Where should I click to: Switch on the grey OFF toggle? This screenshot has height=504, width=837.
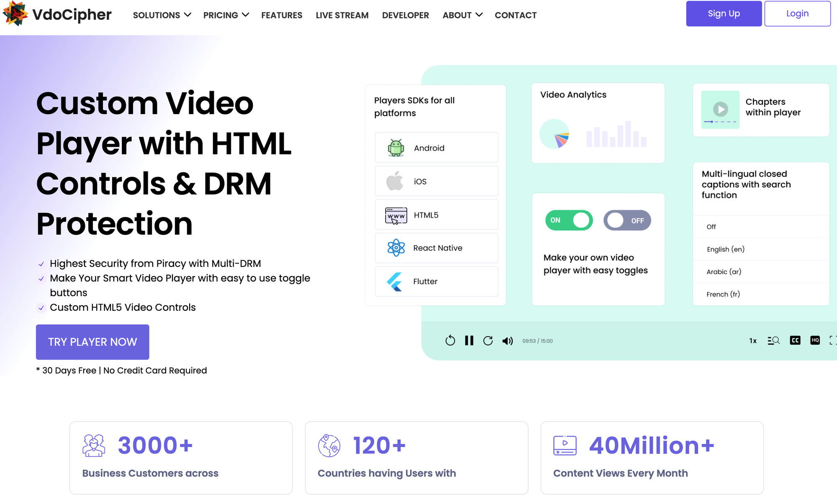pyautogui.click(x=627, y=220)
